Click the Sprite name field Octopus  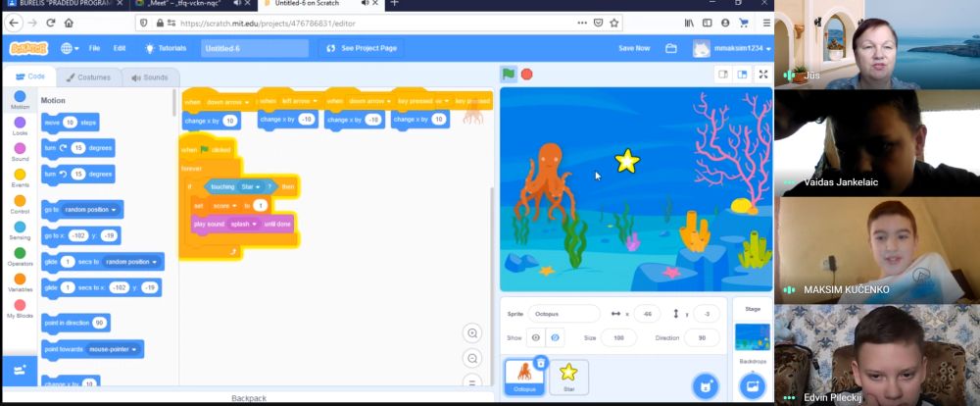point(563,314)
